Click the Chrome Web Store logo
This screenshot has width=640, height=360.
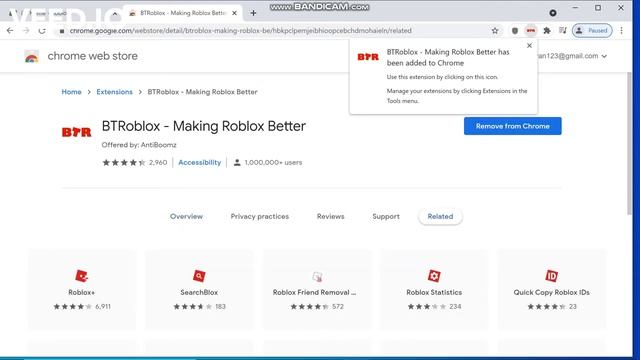(x=31, y=56)
